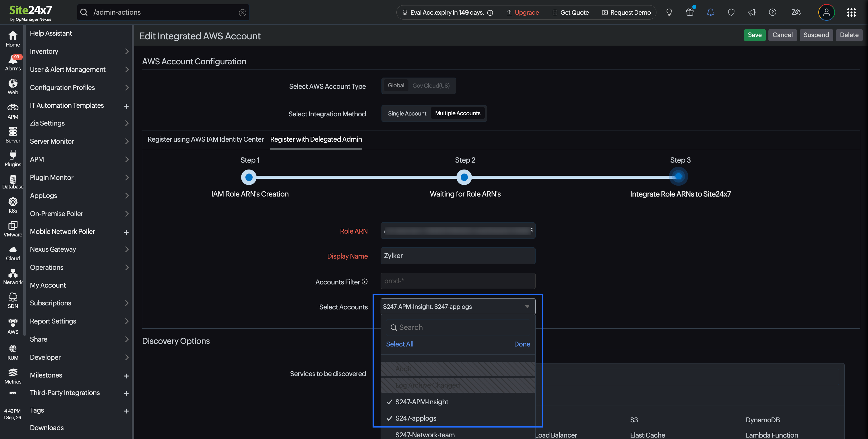Expand the IT Automation Templates plus
The image size is (868, 439).
(x=126, y=106)
